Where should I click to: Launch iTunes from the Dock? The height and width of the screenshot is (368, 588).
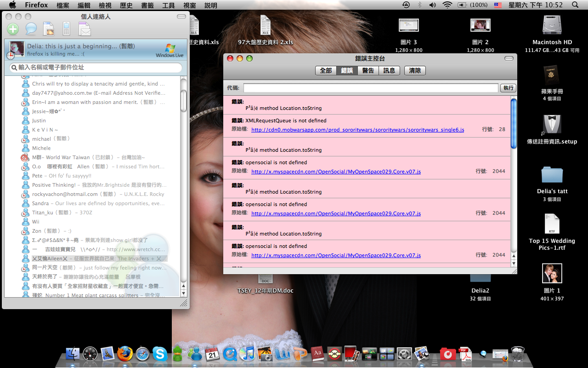pyautogui.click(x=247, y=354)
